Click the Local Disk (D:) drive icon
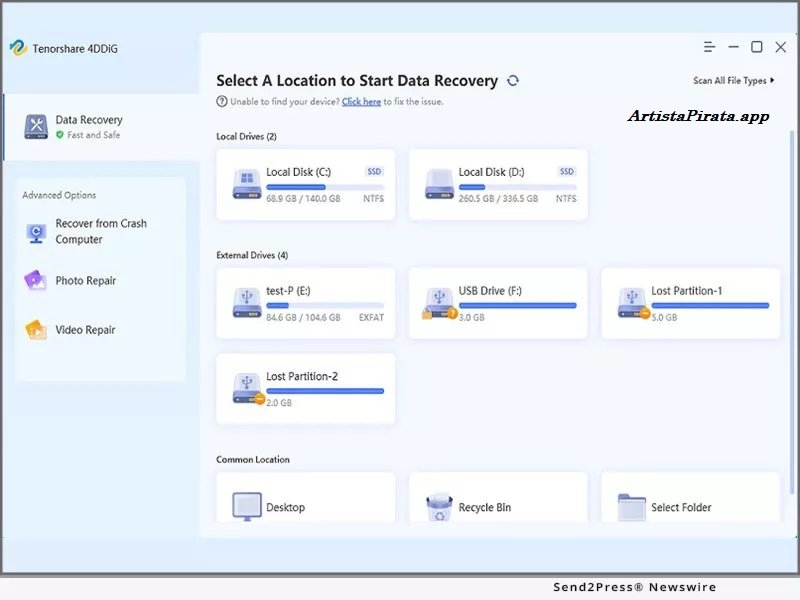The width and height of the screenshot is (800, 600). pos(439,184)
